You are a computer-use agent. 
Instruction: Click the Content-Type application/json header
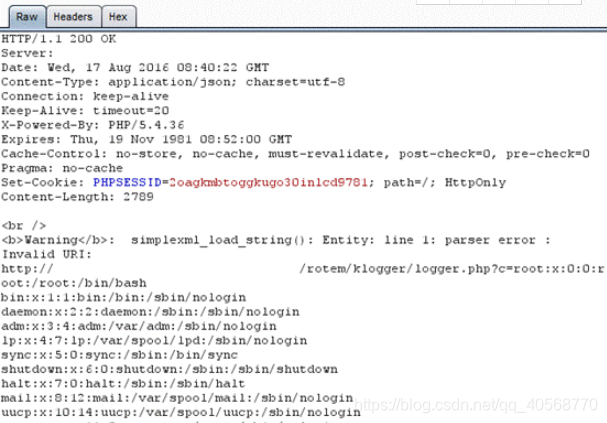click(173, 82)
